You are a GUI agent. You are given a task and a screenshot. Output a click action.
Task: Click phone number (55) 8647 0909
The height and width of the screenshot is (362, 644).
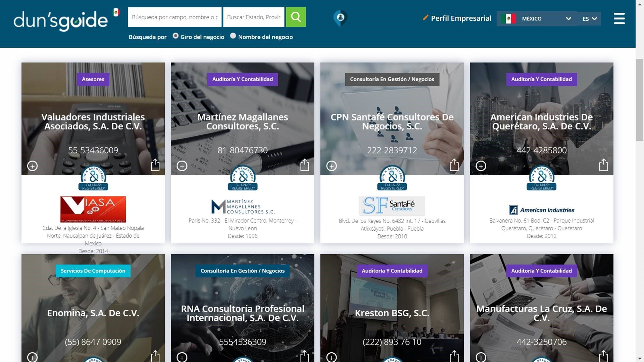[x=93, y=342]
